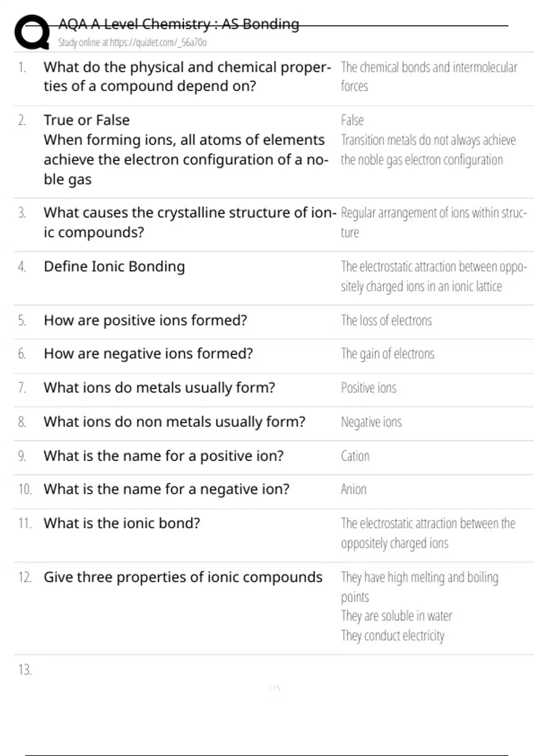Click the answer 'Cation'

[x=355, y=456]
